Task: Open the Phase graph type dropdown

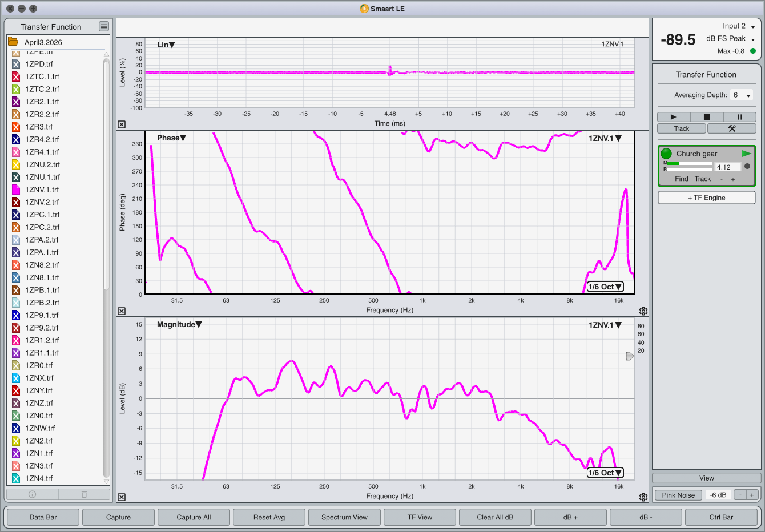Action: click(171, 138)
